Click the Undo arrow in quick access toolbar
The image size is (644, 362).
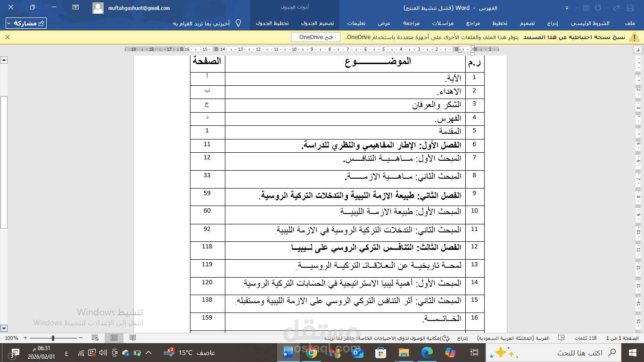point(617,8)
